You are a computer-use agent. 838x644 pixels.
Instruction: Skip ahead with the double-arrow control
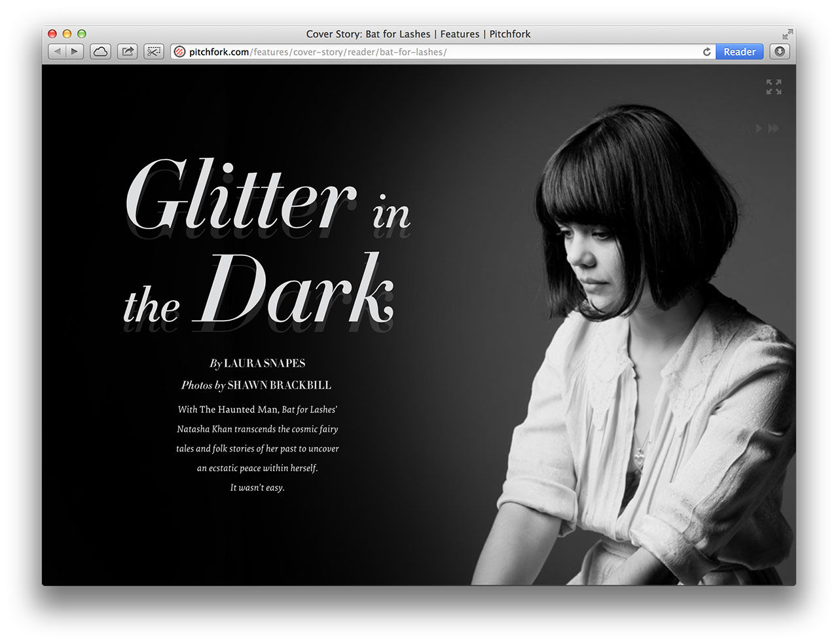(774, 129)
